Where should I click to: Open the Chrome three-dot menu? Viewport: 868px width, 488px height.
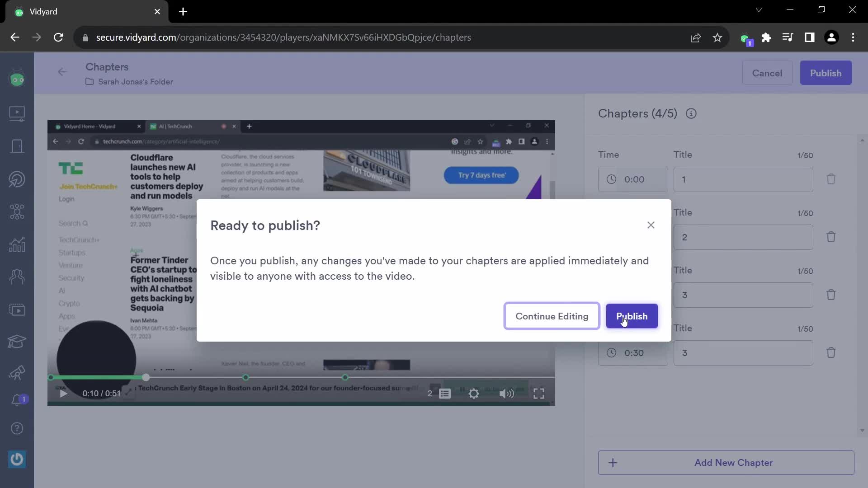(x=853, y=38)
